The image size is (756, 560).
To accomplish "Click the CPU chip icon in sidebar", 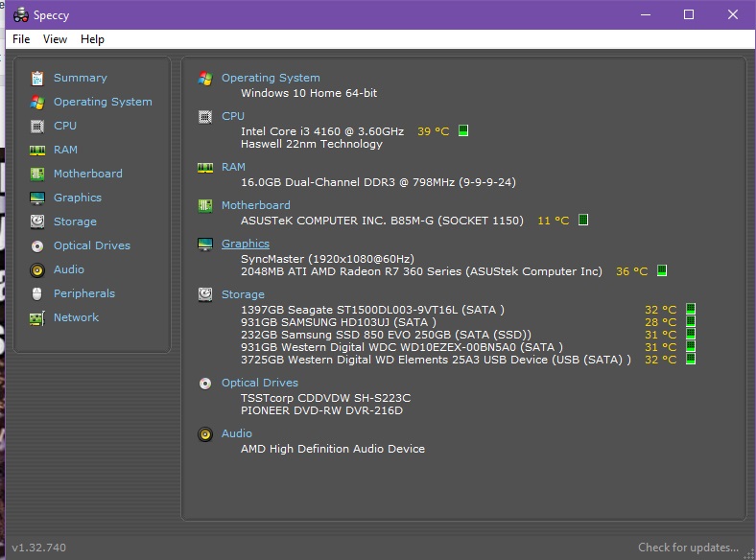I will tap(37, 127).
